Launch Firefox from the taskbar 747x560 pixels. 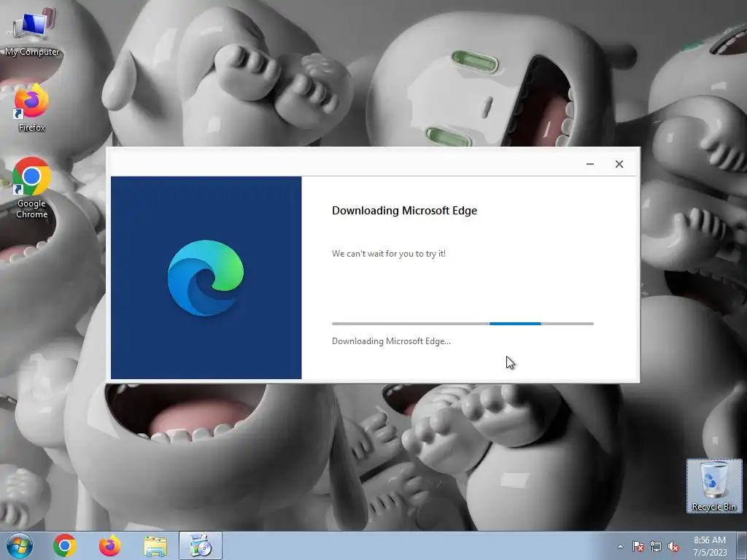coord(110,545)
